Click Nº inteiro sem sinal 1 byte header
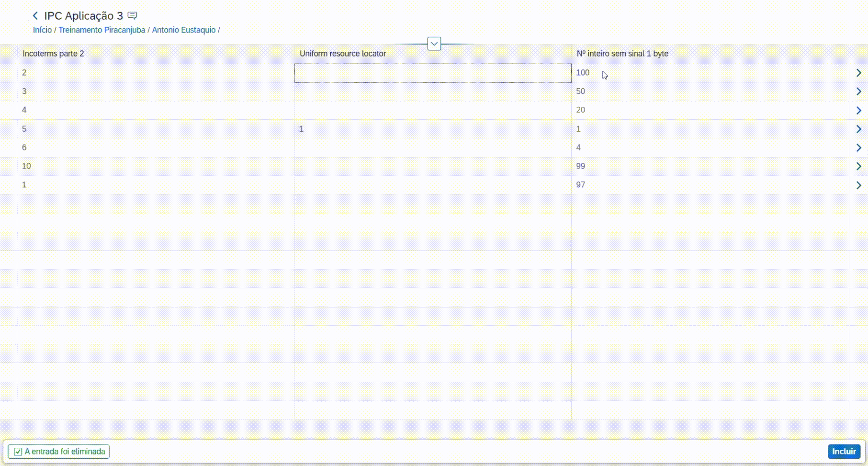The width and height of the screenshot is (868, 466). point(622,54)
